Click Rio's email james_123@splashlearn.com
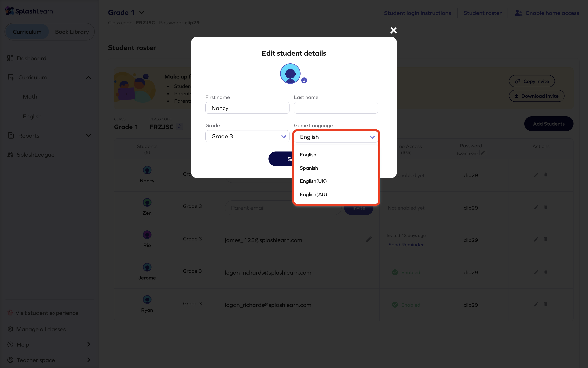 point(263,240)
